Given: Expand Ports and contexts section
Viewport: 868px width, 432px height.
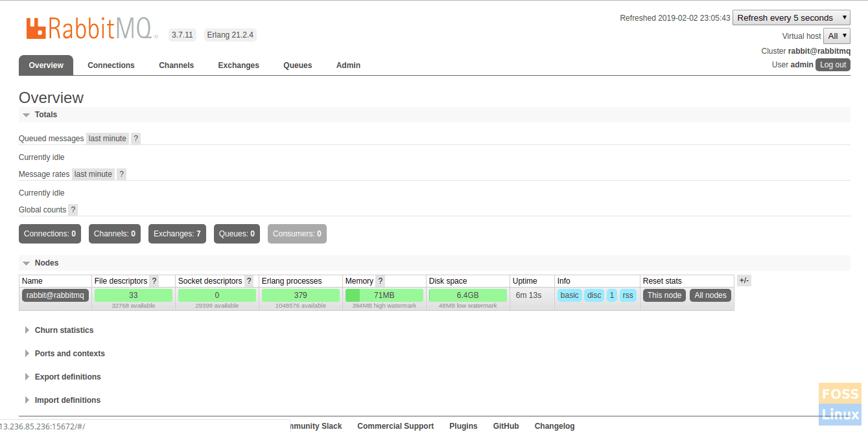Looking at the screenshot, I should pyautogui.click(x=65, y=354).
